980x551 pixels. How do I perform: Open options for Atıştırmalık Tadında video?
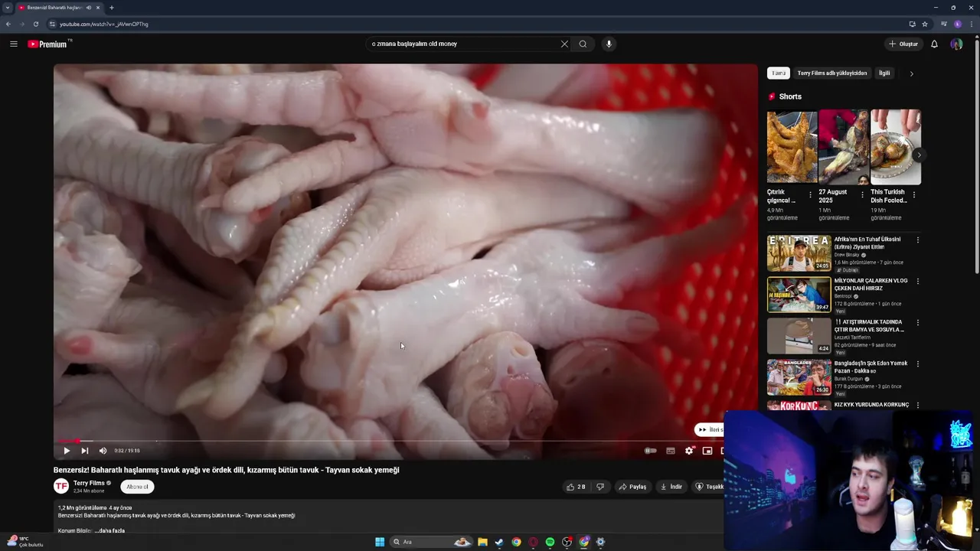(918, 322)
